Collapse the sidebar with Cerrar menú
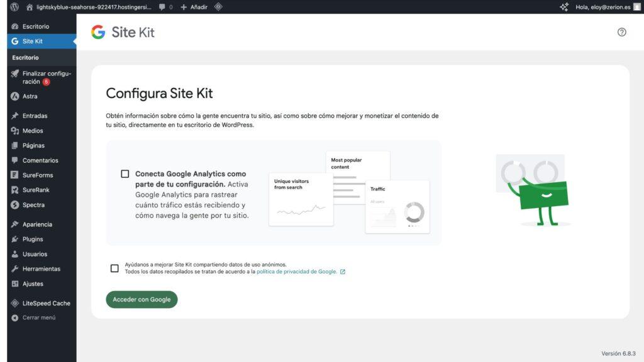644x362 pixels. point(38,317)
